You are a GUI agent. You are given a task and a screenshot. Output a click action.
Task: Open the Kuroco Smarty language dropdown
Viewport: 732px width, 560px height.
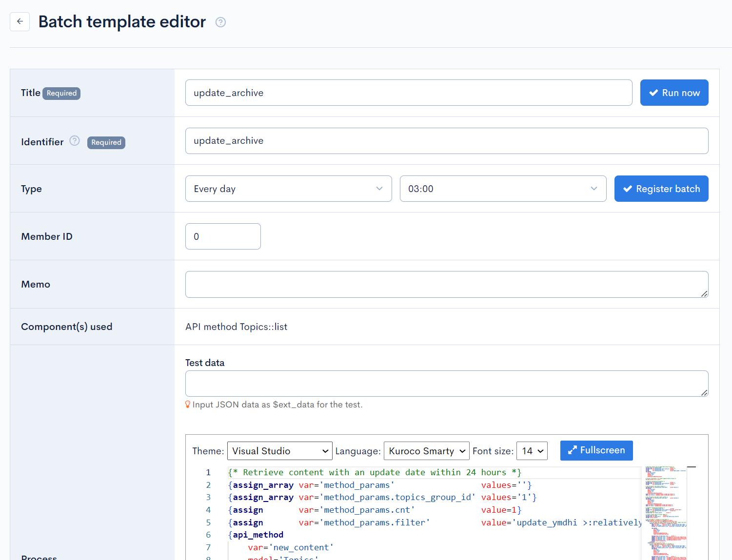point(426,451)
